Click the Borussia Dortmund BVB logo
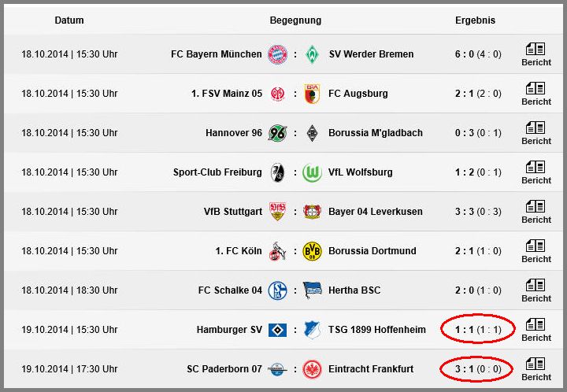 [x=312, y=251]
